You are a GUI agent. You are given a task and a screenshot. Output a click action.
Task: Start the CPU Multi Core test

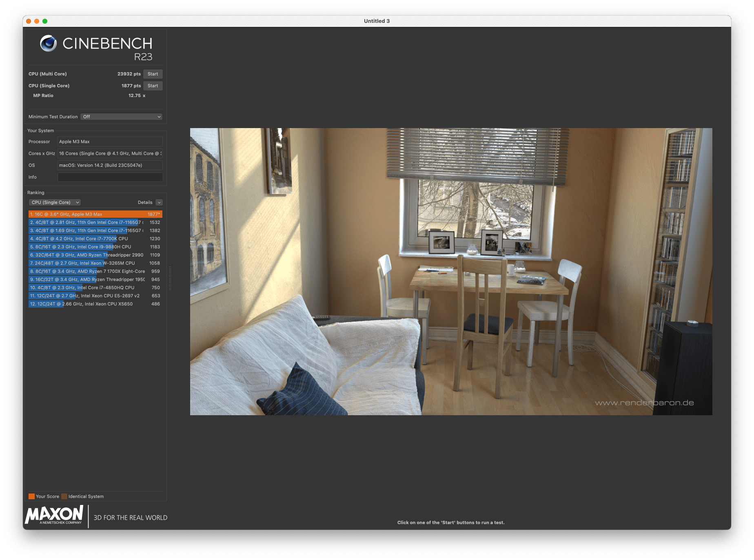point(153,74)
